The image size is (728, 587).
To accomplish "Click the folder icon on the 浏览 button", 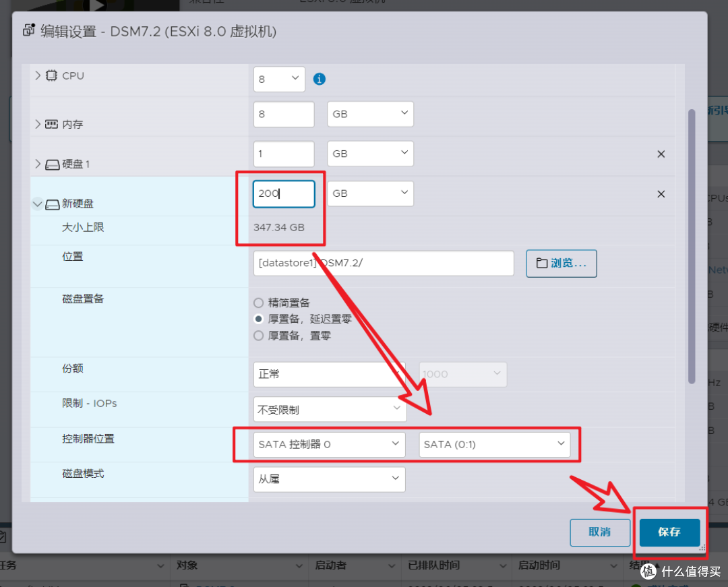I will pyautogui.click(x=543, y=264).
